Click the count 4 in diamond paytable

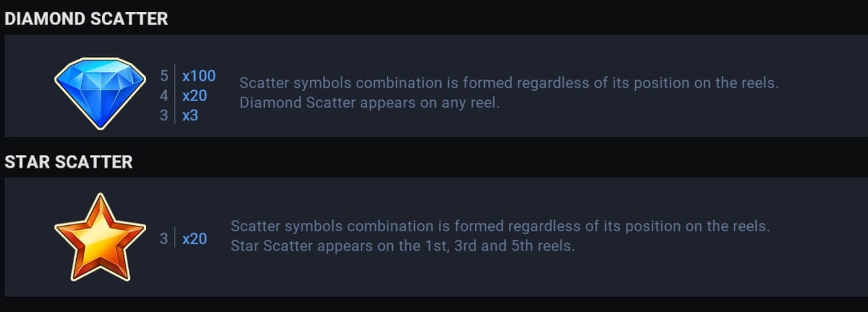pos(164,96)
